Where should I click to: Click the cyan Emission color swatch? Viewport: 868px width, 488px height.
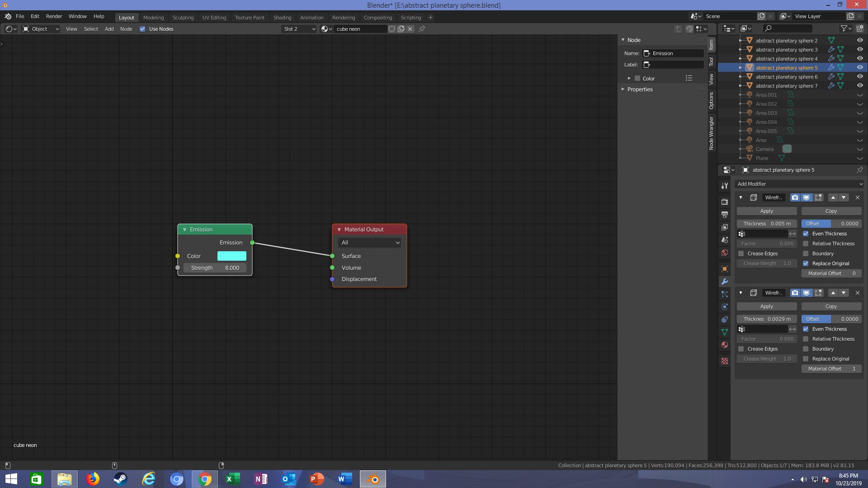tap(231, 256)
